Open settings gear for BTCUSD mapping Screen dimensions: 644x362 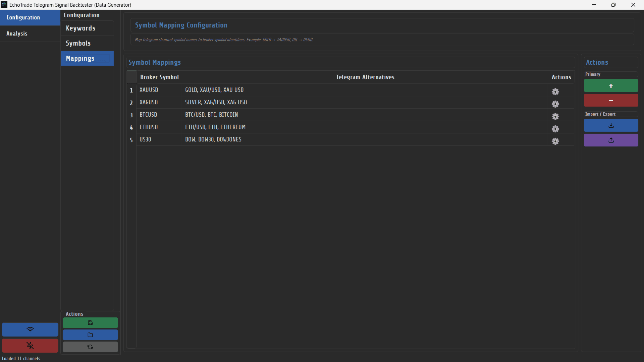(x=555, y=116)
